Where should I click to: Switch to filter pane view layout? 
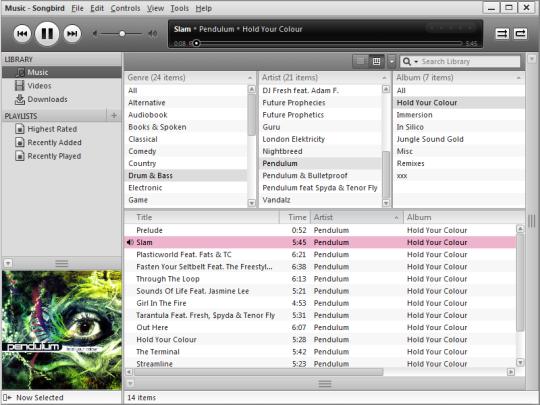[376, 62]
